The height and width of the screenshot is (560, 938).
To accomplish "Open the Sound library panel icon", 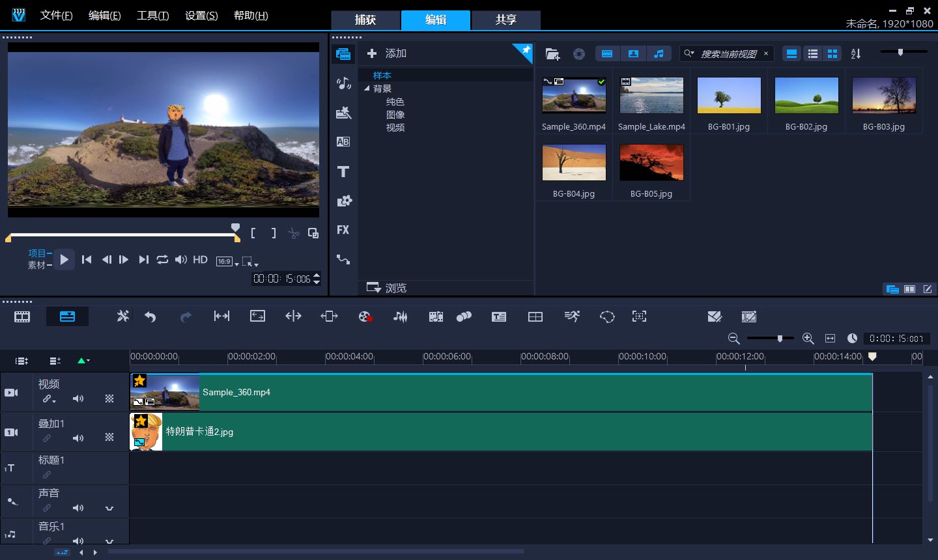I will coord(343,83).
